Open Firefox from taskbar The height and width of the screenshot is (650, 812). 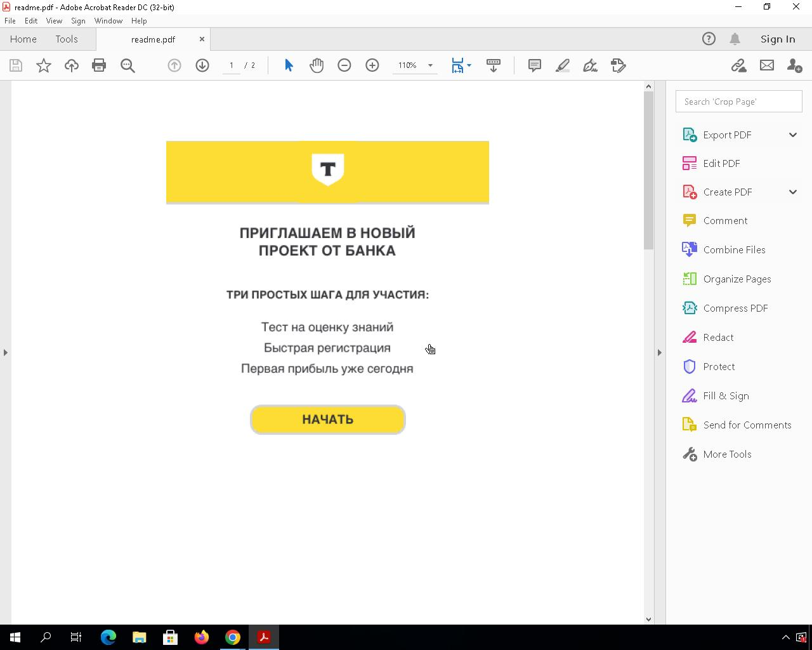[202, 637]
